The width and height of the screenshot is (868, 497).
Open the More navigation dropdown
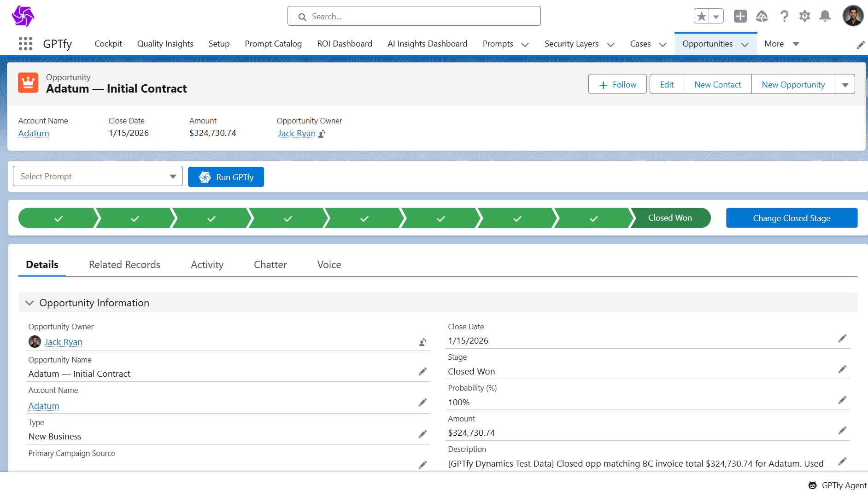coord(781,44)
